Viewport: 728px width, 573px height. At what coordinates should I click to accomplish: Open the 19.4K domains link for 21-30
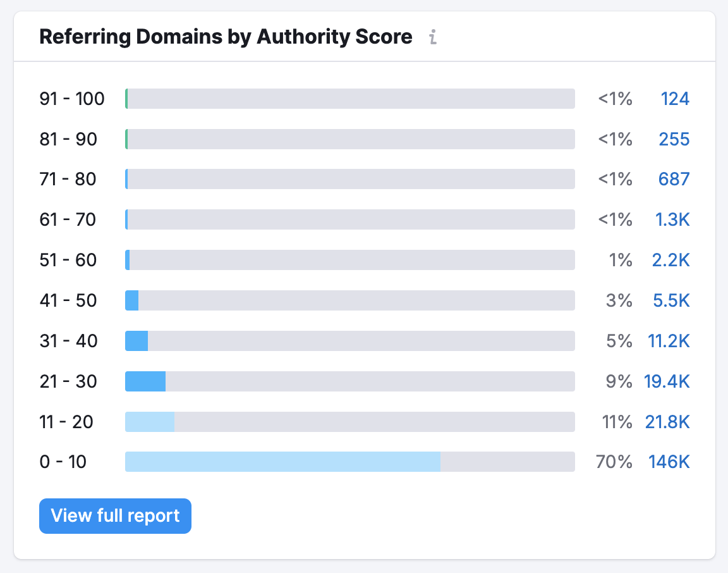668,381
